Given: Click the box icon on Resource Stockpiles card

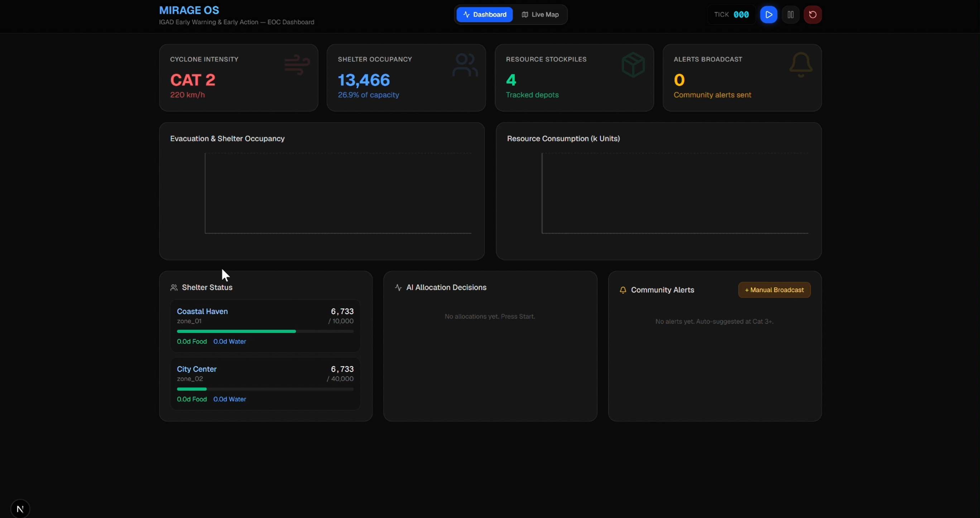Looking at the screenshot, I should click(633, 65).
